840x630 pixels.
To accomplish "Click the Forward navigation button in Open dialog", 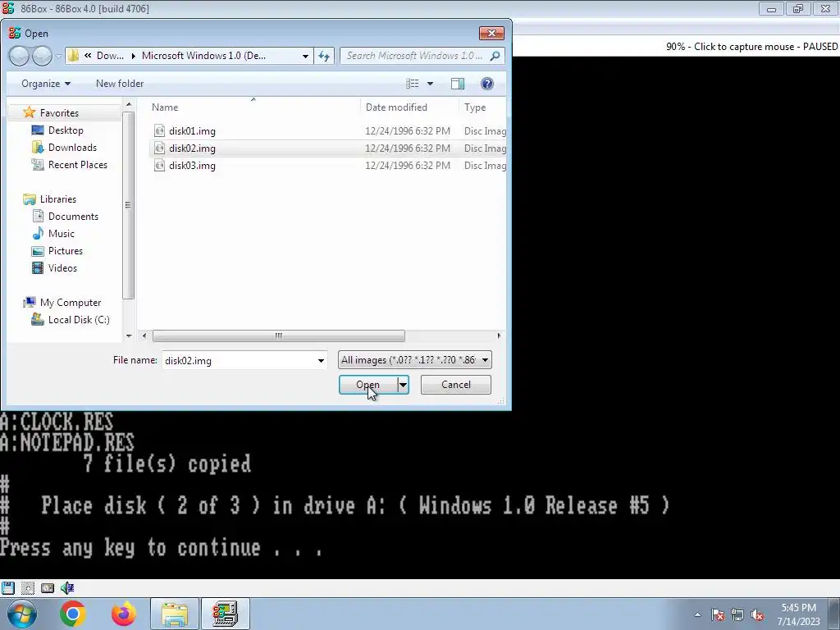I will pyautogui.click(x=42, y=56).
